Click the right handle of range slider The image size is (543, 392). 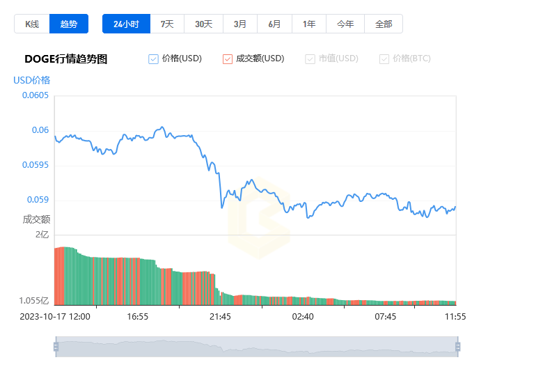tap(457, 347)
